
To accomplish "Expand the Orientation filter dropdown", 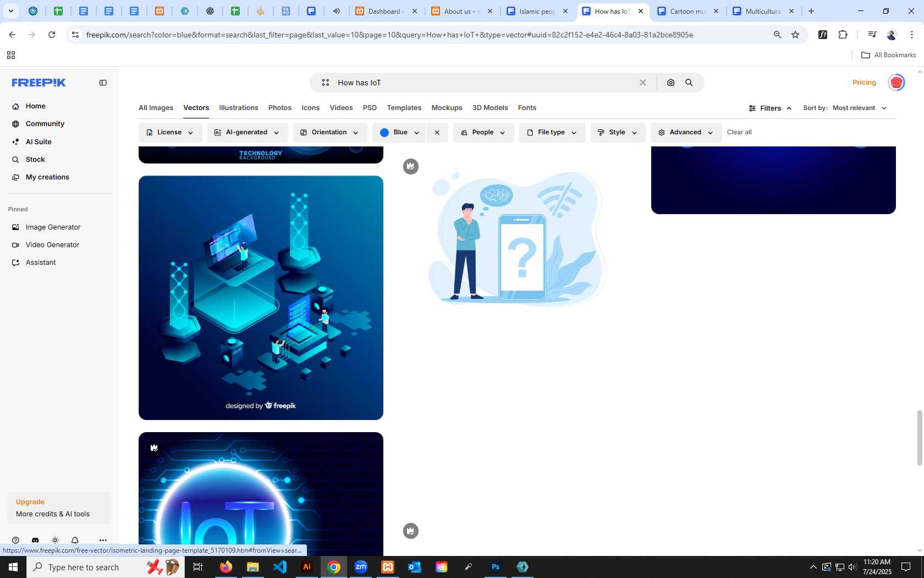I will (330, 133).
